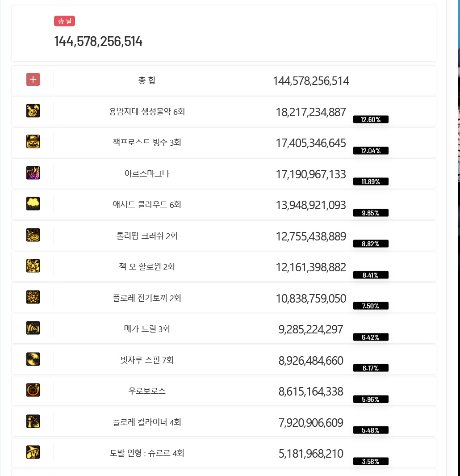Click the 잭프로스트 빙수 skill icon

click(33, 142)
